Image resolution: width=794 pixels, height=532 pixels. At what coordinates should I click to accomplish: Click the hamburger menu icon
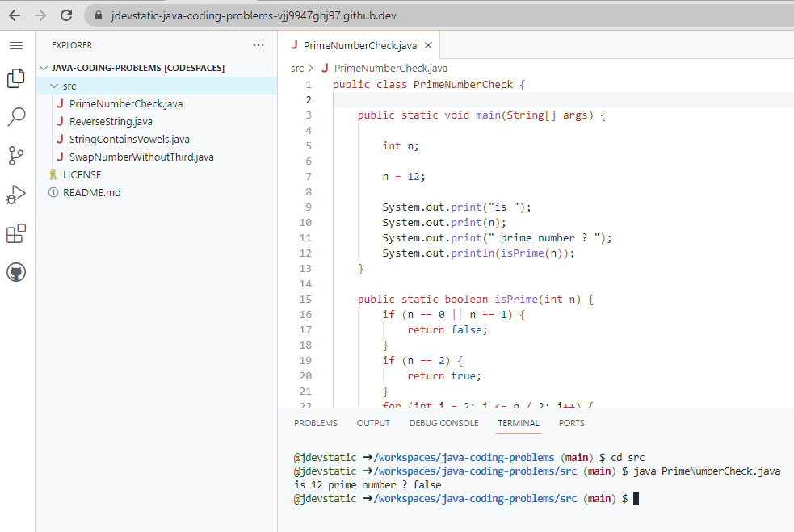coord(15,45)
